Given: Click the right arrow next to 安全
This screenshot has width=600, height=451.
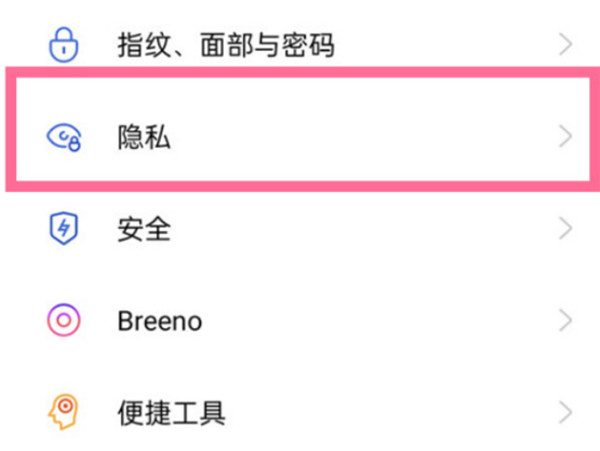Looking at the screenshot, I should click(x=566, y=229).
